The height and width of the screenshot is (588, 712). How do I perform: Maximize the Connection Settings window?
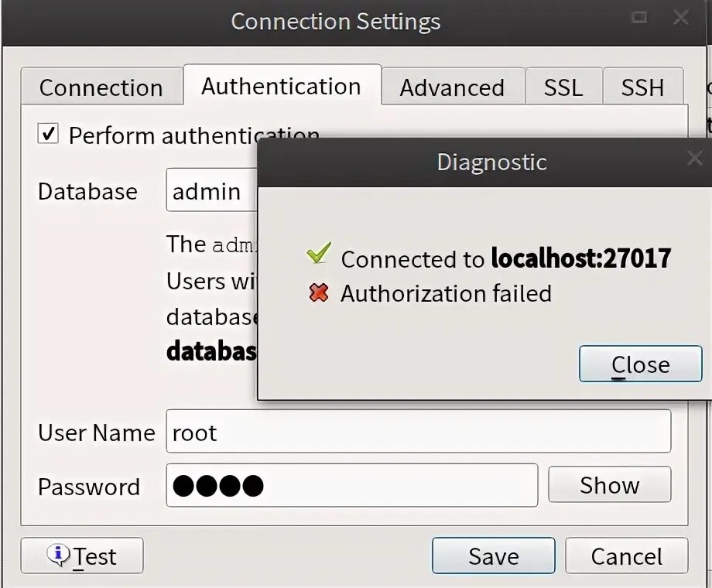[639, 17]
